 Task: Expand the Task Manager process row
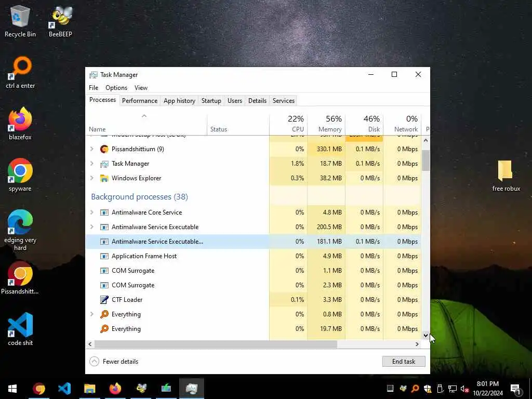click(91, 164)
